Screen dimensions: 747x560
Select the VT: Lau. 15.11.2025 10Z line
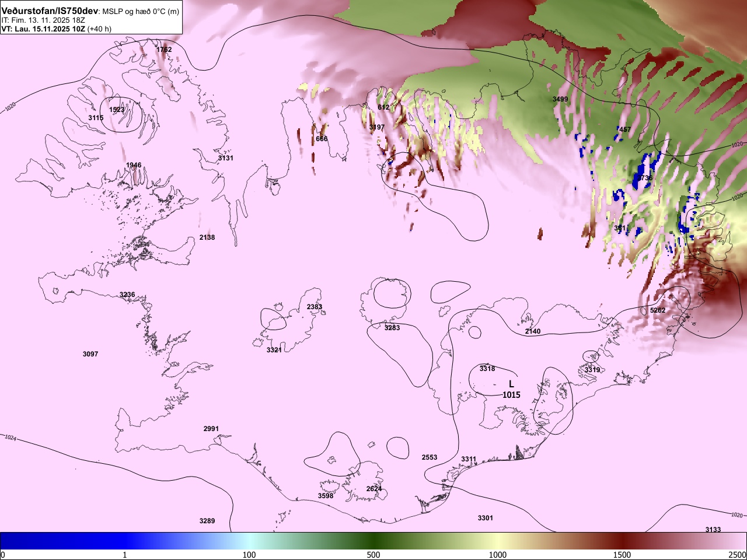coord(43,29)
